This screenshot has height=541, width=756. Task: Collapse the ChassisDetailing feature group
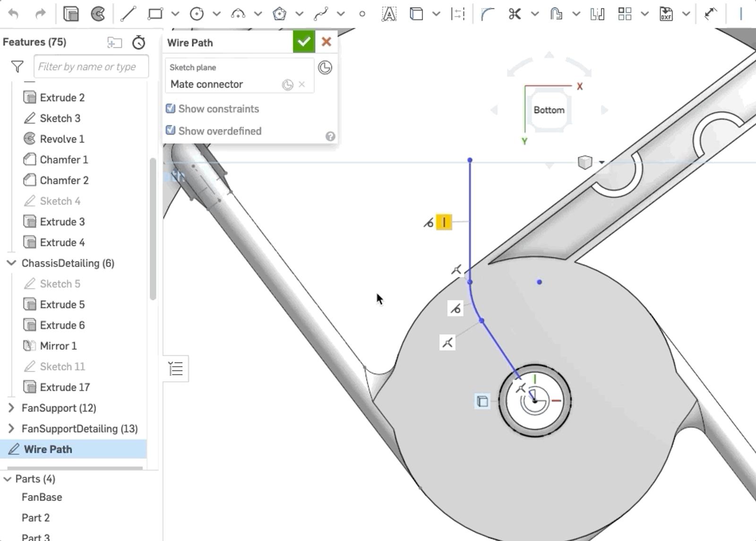click(x=10, y=263)
